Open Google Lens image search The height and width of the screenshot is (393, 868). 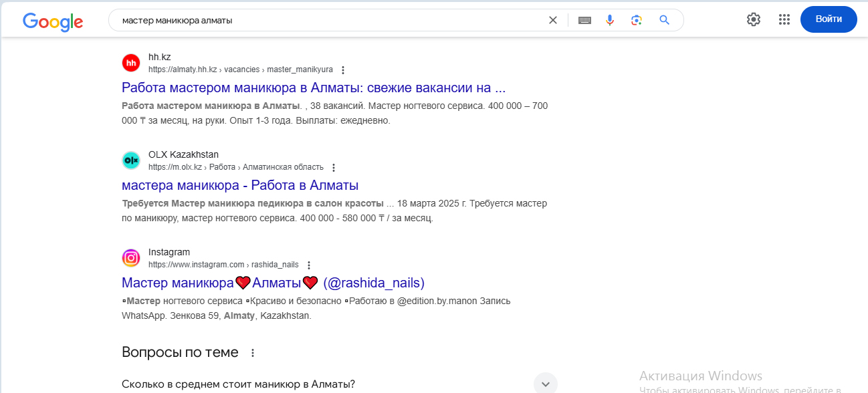[637, 20]
